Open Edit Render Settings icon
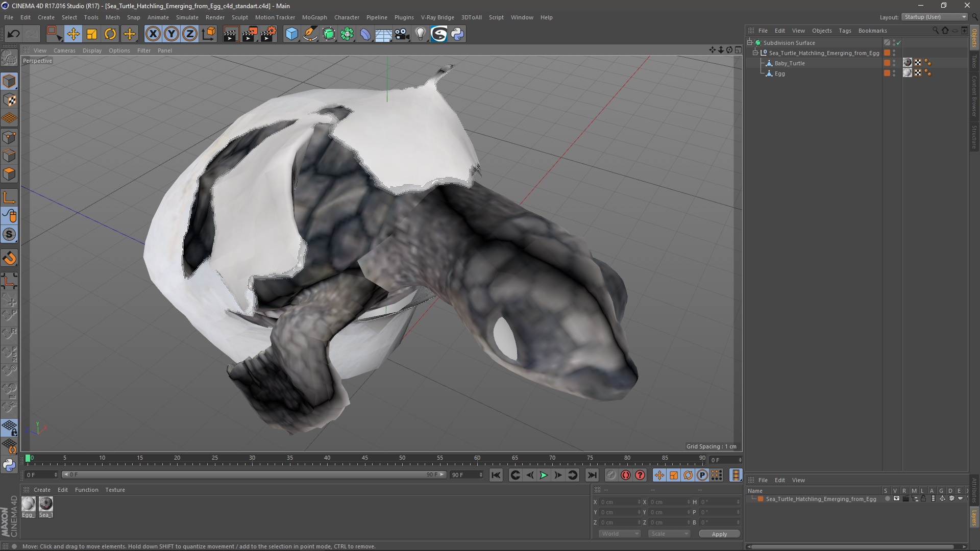The image size is (980, 551). pyautogui.click(x=268, y=34)
